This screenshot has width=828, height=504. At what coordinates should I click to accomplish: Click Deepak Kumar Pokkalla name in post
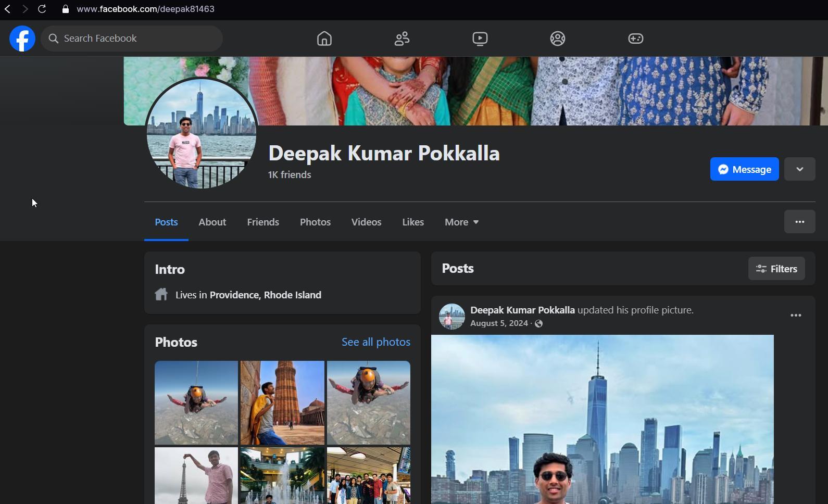[x=522, y=310]
